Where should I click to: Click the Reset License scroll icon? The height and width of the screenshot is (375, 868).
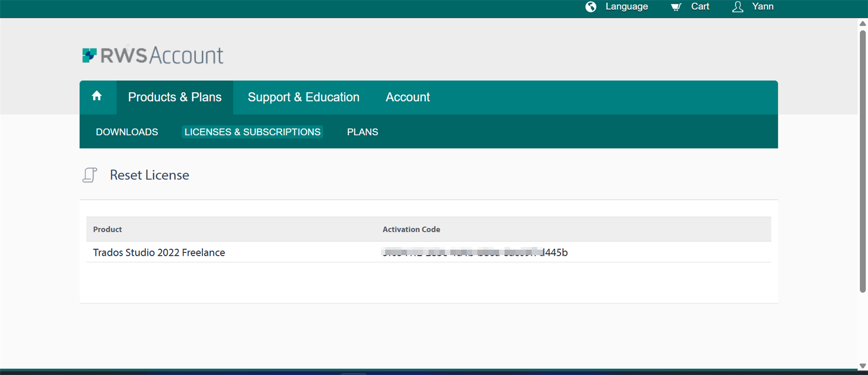pyautogui.click(x=90, y=175)
